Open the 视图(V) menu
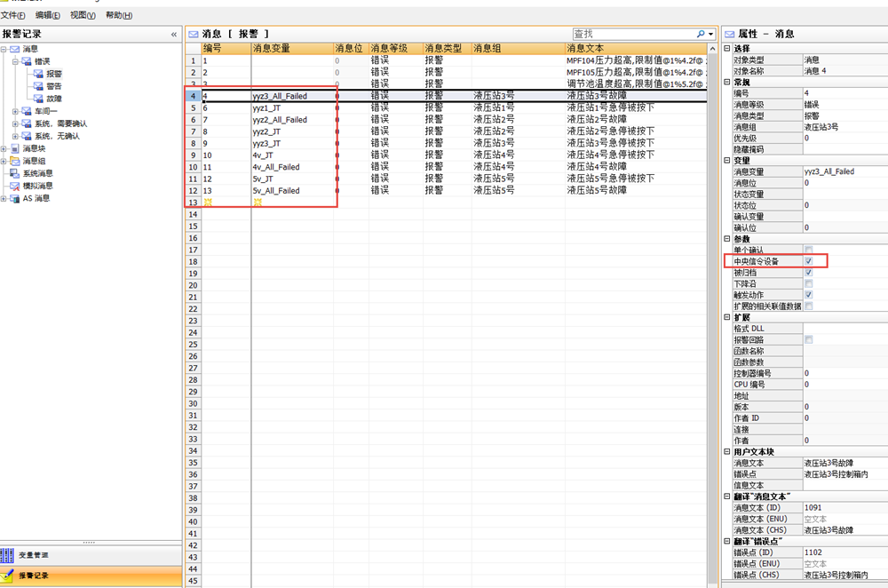The image size is (888, 588). 83,16
